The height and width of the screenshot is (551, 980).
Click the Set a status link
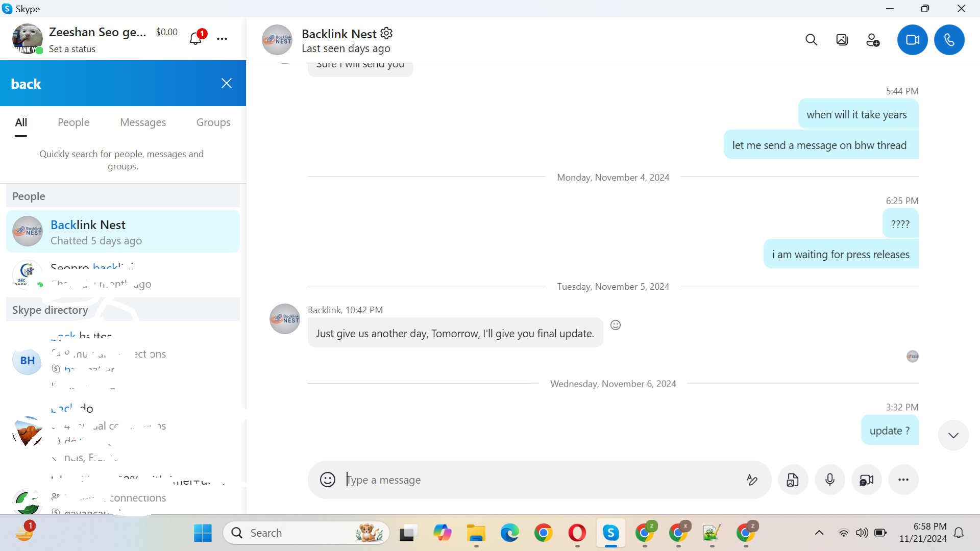72,49
